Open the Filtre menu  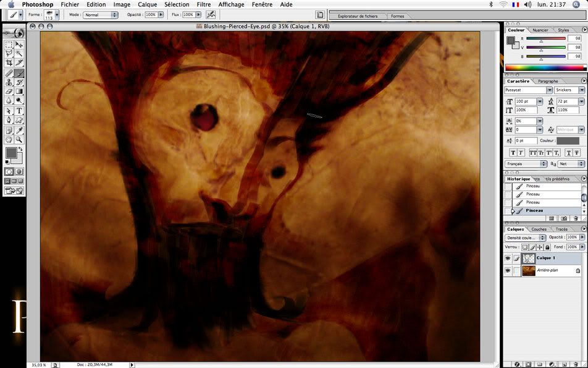click(x=203, y=4)
